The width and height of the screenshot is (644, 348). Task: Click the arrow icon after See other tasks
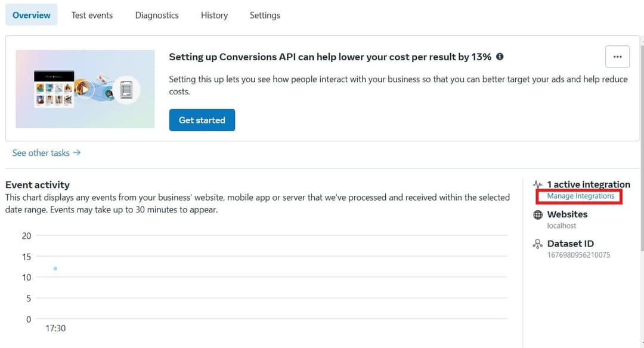(x=76, y=153)
